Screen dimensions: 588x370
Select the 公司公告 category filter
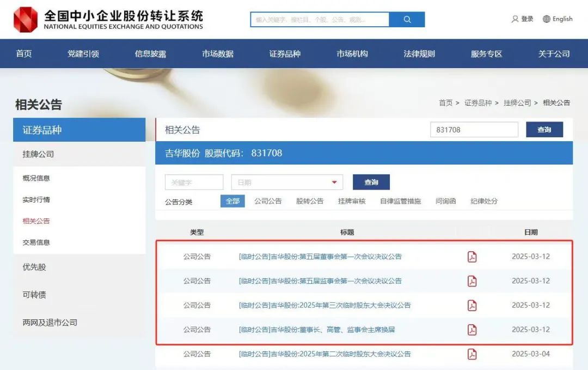pos(268,201)
